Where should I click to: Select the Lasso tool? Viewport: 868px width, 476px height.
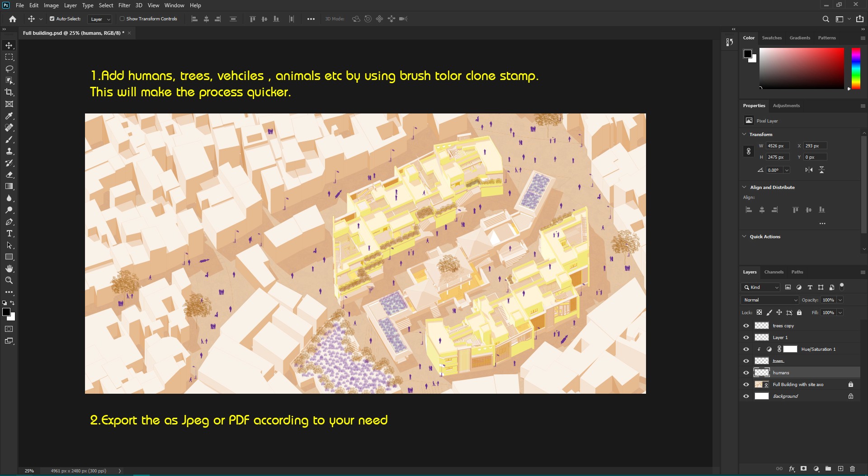click(9, 69)
